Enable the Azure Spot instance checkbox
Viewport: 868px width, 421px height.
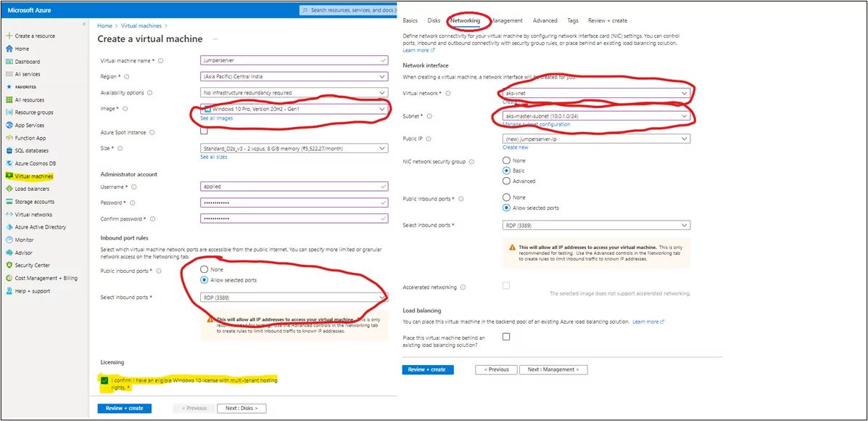(x=204, y=131)
